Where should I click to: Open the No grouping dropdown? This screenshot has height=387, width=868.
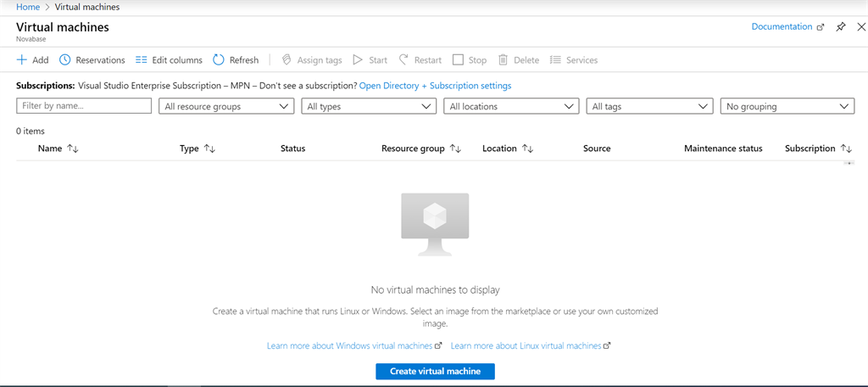pyautogui.click(x=787, y=106)
